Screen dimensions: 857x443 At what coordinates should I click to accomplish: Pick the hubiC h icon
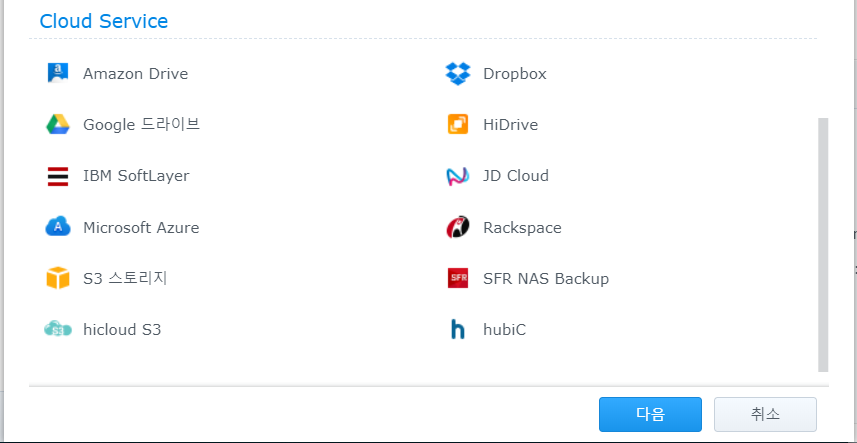point(457,329)
